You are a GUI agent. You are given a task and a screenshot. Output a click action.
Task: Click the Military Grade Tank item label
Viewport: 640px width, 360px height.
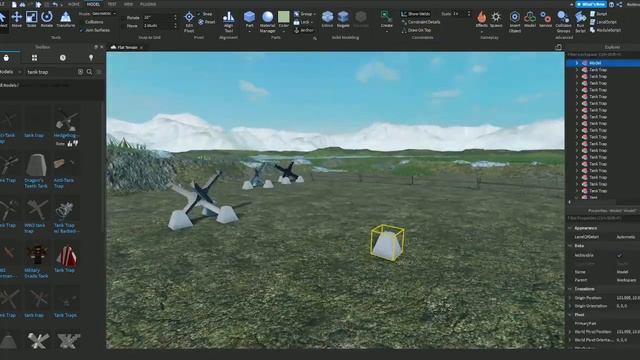click(36, 273)
